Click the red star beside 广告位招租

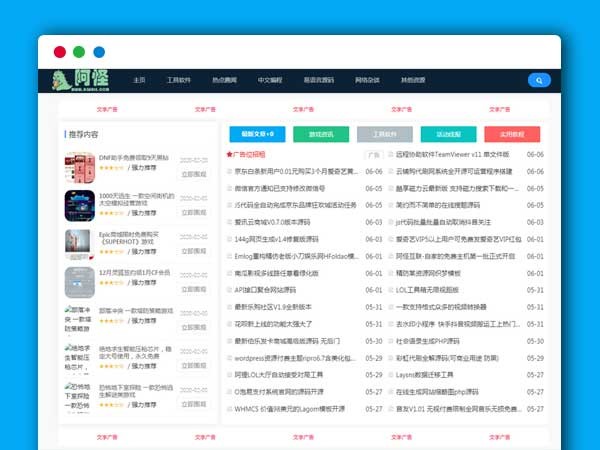coord(228,155)
